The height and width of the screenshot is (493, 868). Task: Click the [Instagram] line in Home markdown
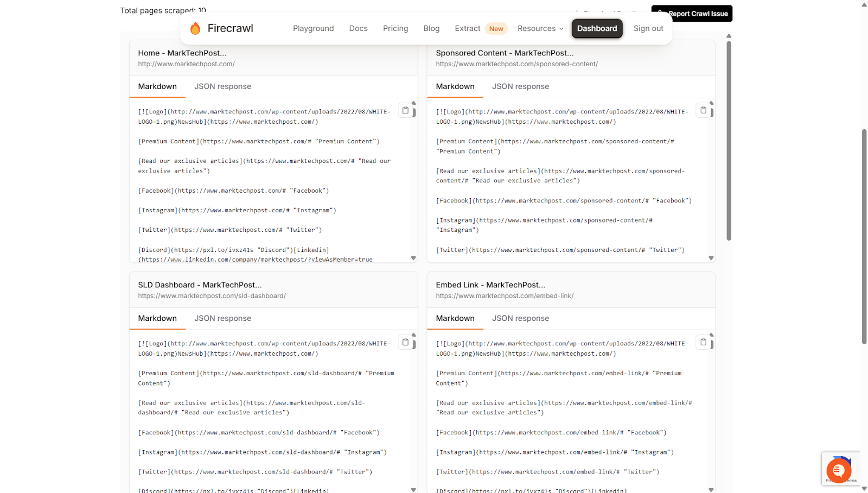(x=237, y=210)
